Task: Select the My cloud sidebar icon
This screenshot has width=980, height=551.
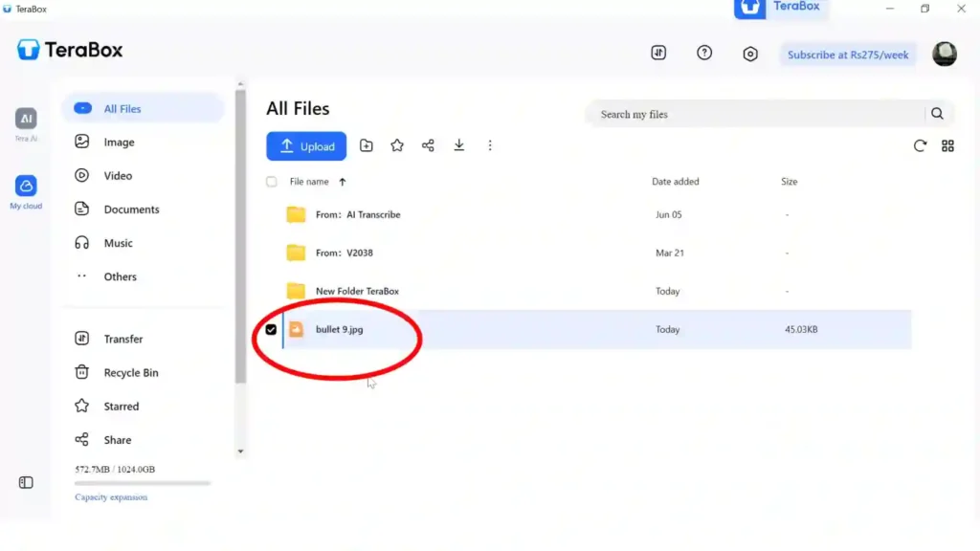Action: coord(26,186)
